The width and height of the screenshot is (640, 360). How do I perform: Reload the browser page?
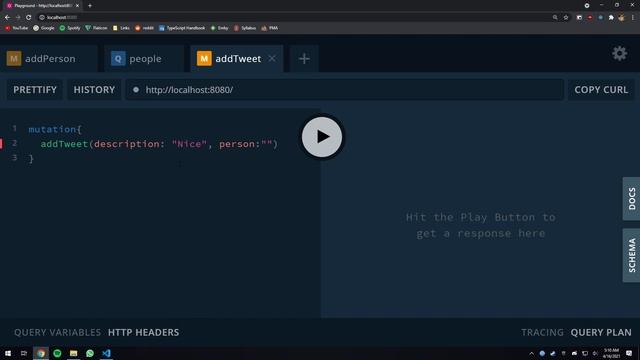tap(29, 18)
